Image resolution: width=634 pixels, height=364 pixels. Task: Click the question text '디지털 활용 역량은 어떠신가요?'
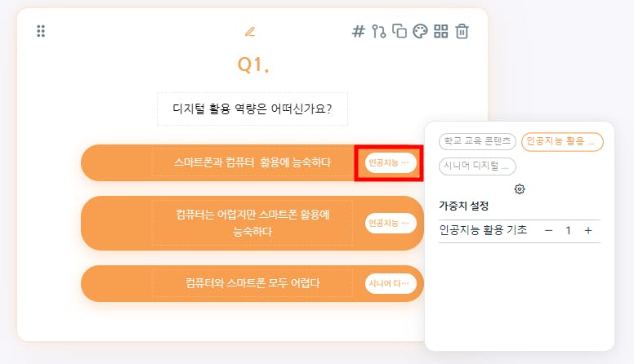coord(252,109)
